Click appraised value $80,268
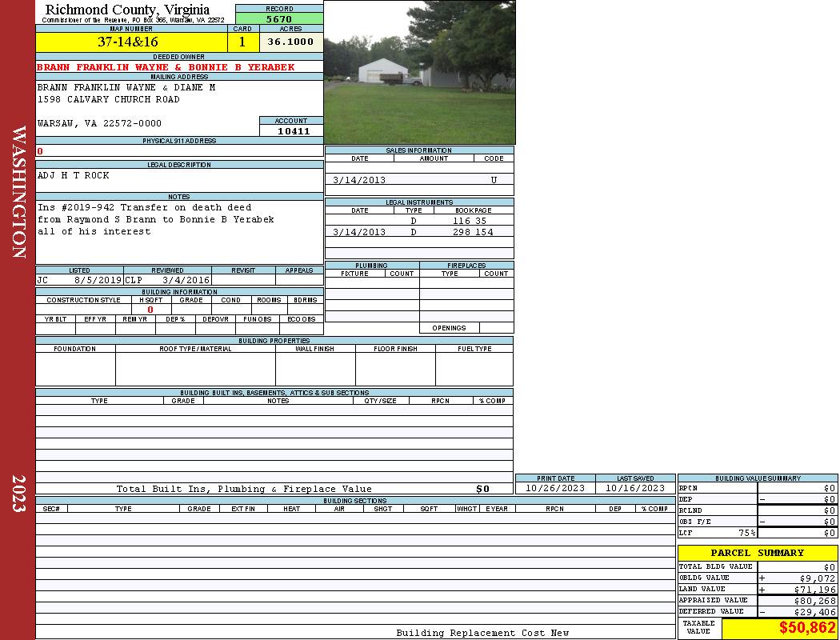This screenshot has width=840, height=640. (815, 601)
